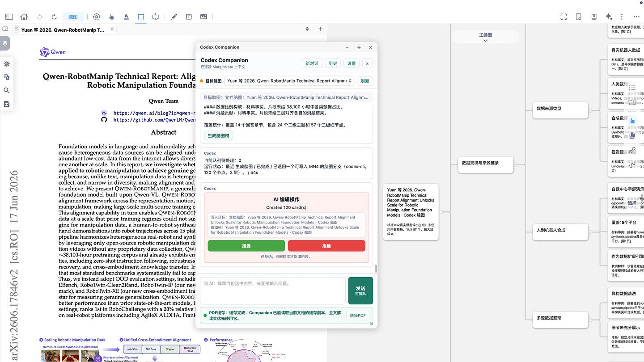Select the 数据规模与来源链条 mindmap node
644x362 pixels.
coord(486,164)
